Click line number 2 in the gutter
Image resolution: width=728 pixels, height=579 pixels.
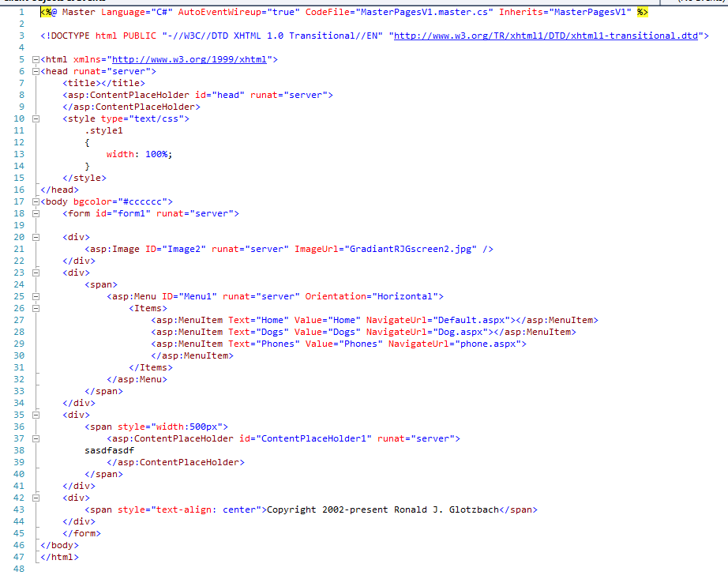pos(21,24)
